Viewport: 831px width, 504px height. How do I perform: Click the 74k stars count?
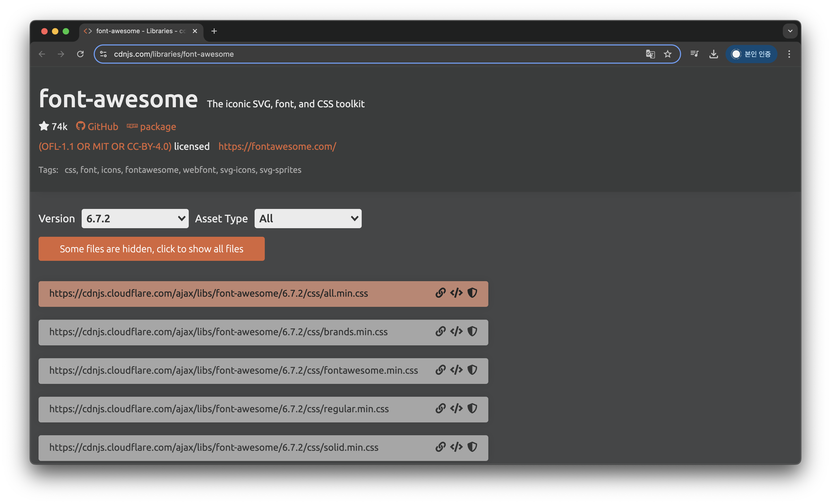[x=53, y=126]
